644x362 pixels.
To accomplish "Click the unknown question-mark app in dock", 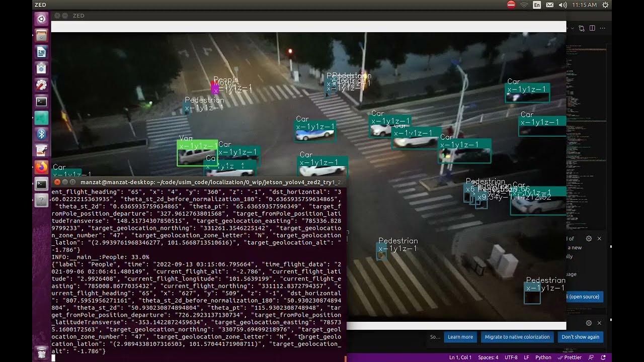I will point(41,200).
